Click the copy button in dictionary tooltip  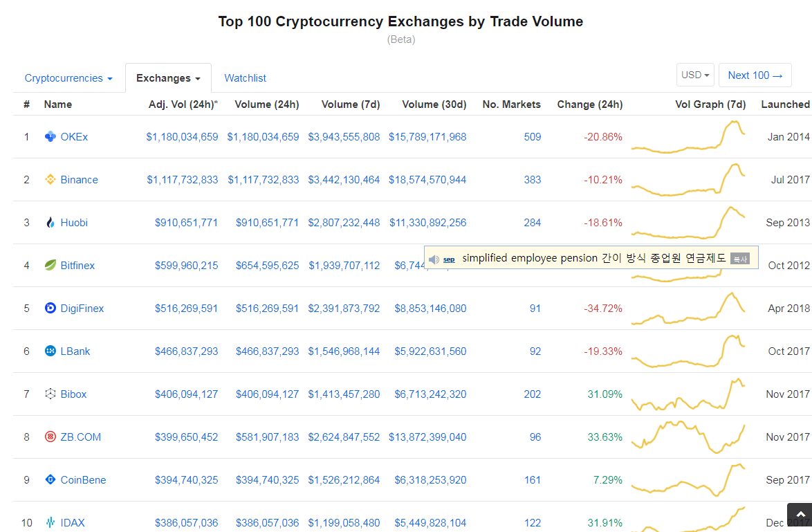[x=740, y=259]
